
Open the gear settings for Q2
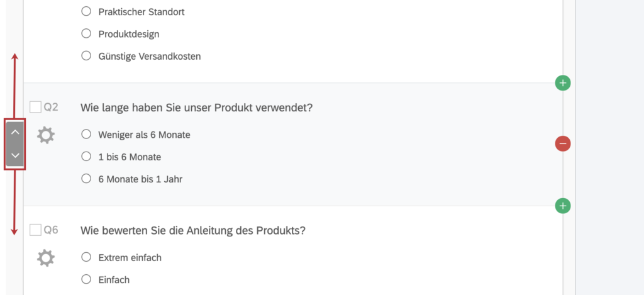click(x=45, y=135)
